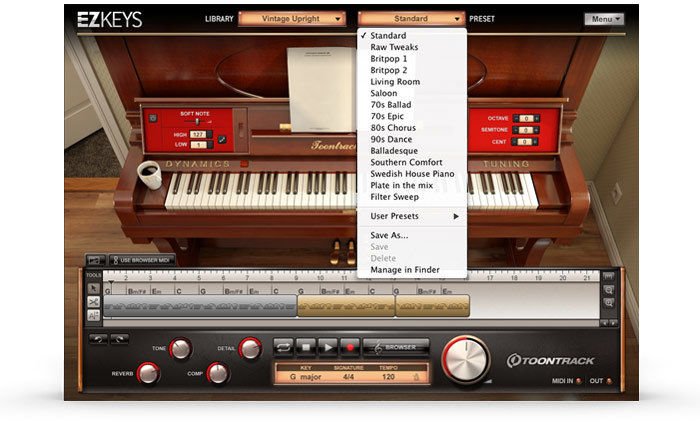Viewport: 700px width, 430px height.
Task: Toggle the red Dynamics indicator light
Action: [244, 164]
